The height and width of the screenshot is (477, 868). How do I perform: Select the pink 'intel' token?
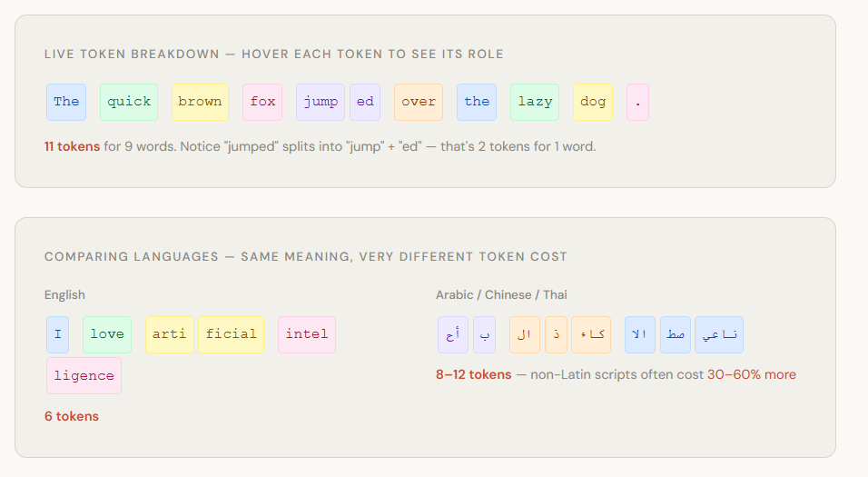click(x=307, y=334)
